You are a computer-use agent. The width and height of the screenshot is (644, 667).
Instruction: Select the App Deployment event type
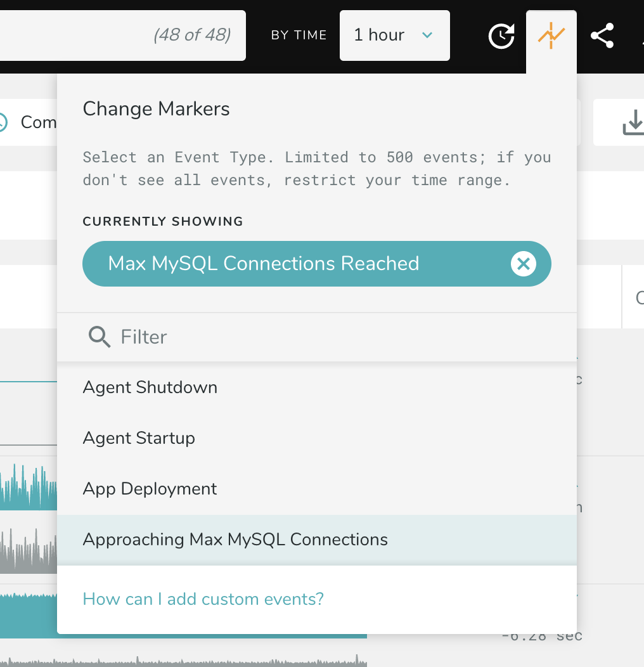(150, 489)
